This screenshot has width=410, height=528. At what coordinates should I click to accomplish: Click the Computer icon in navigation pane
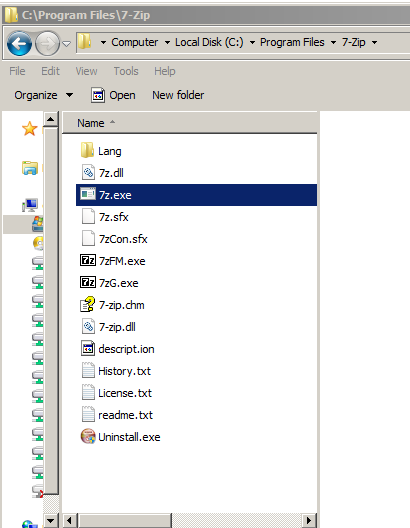click(x=30, y=205)
